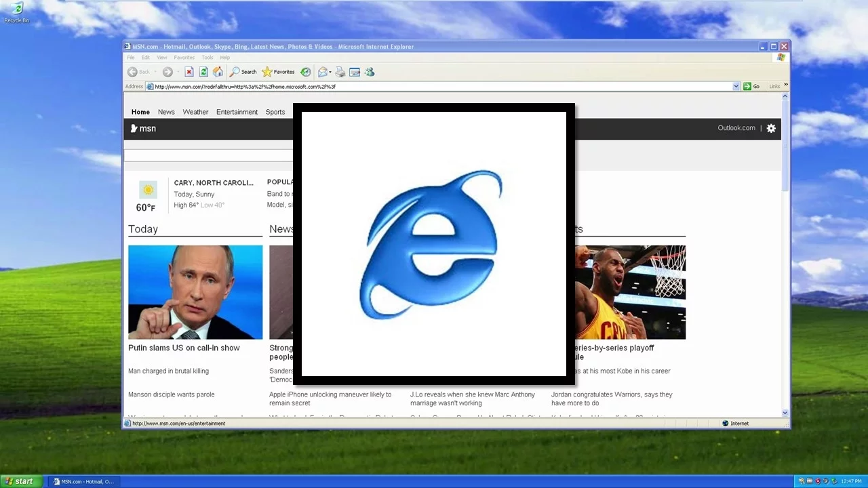
Task: Expand the Links toolbar chevron
Action: click(x=786, y=85)
